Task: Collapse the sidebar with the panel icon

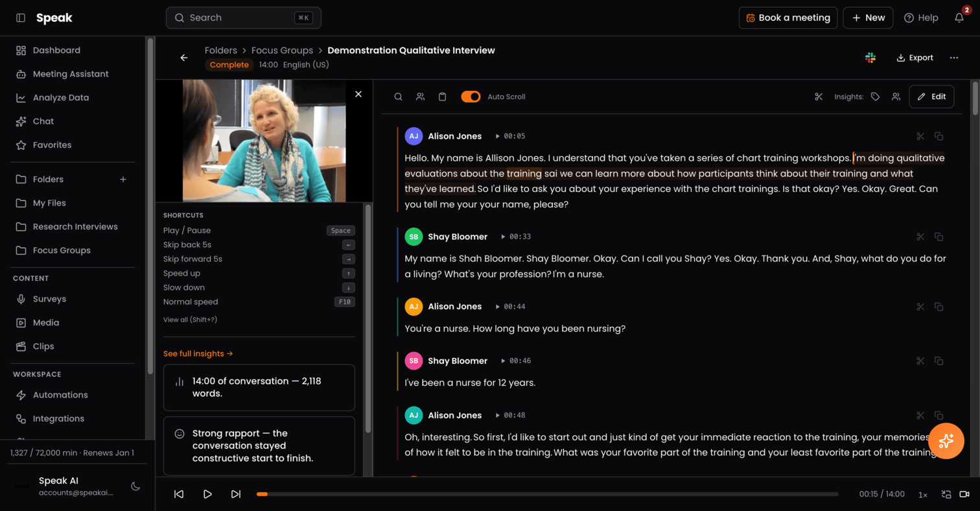Action: [21, 18]
